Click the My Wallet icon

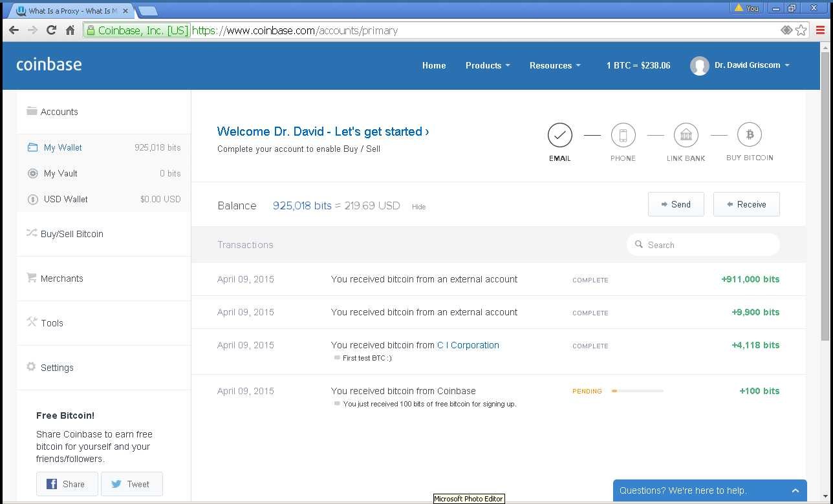[32, 147]
